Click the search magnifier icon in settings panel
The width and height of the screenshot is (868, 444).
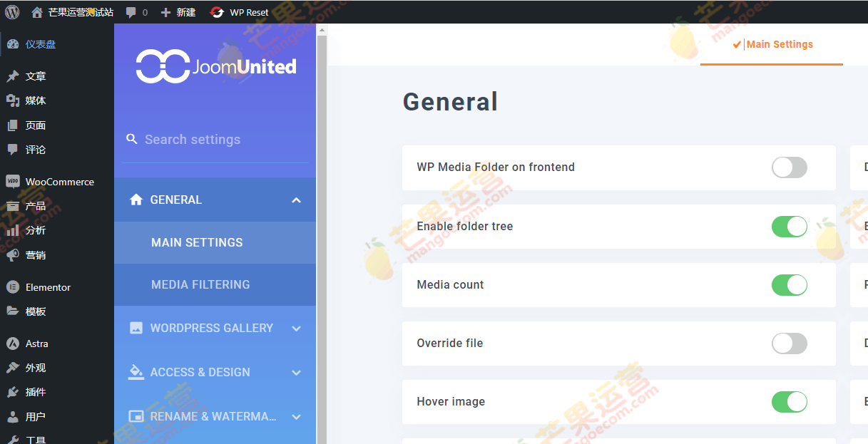tap(132, 139)
